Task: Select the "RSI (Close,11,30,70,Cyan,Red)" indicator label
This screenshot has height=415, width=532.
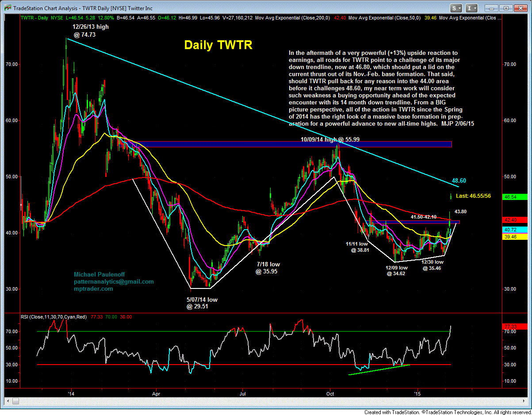Action: (x=54, y=317)
